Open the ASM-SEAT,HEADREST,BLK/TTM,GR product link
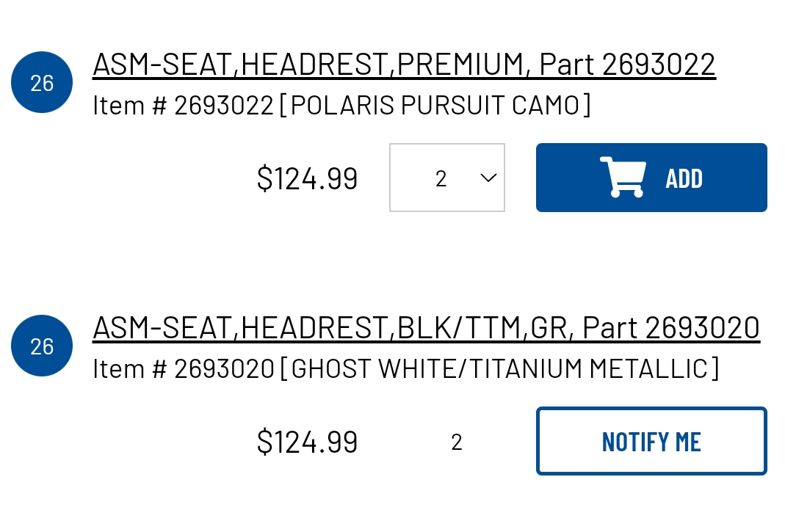This screenshot has height=532, width=785. pyautogui.click(x=427, y=328)
